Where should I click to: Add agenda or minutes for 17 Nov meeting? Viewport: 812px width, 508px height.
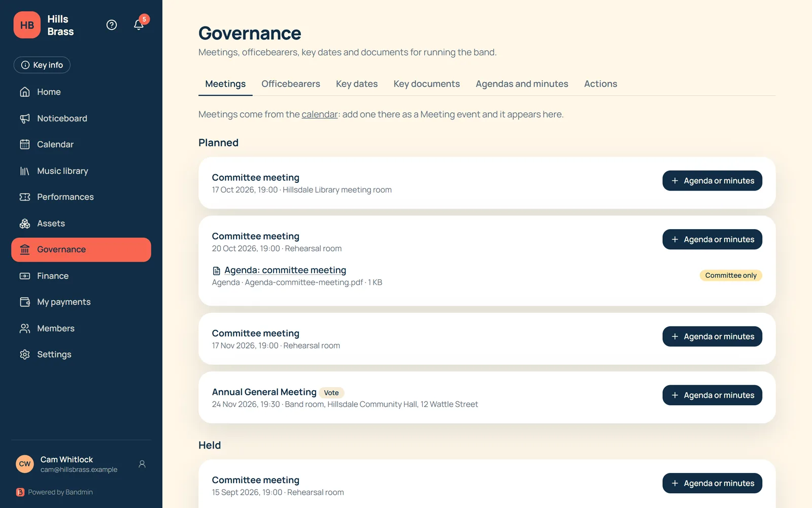712,336
